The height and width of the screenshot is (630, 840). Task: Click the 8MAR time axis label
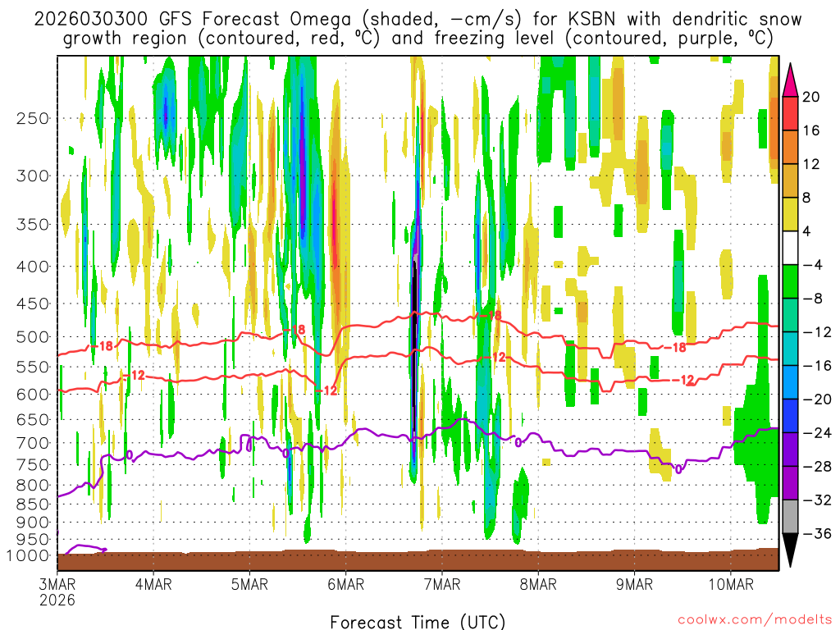(x=538, y=584)
